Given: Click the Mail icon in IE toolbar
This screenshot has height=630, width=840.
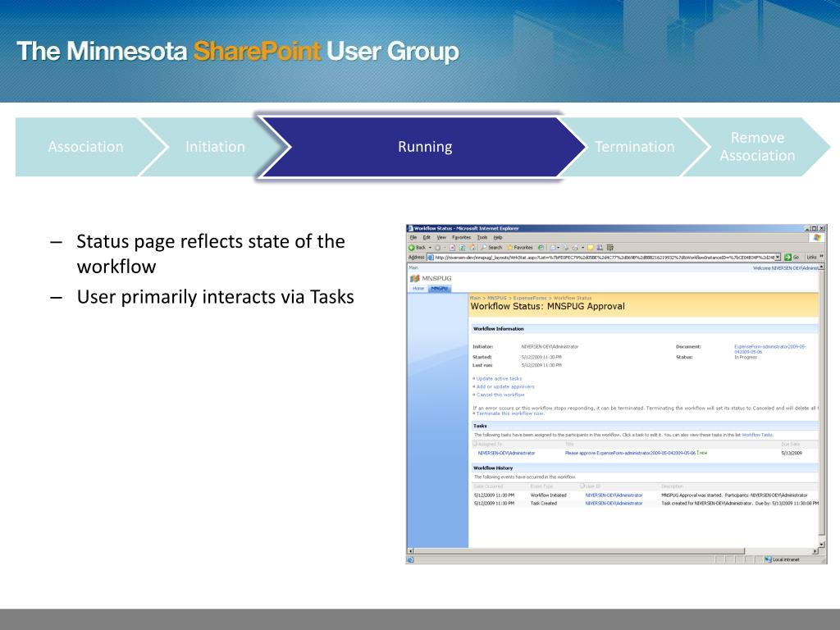Looking at the screenshot, I should [553, 248].
